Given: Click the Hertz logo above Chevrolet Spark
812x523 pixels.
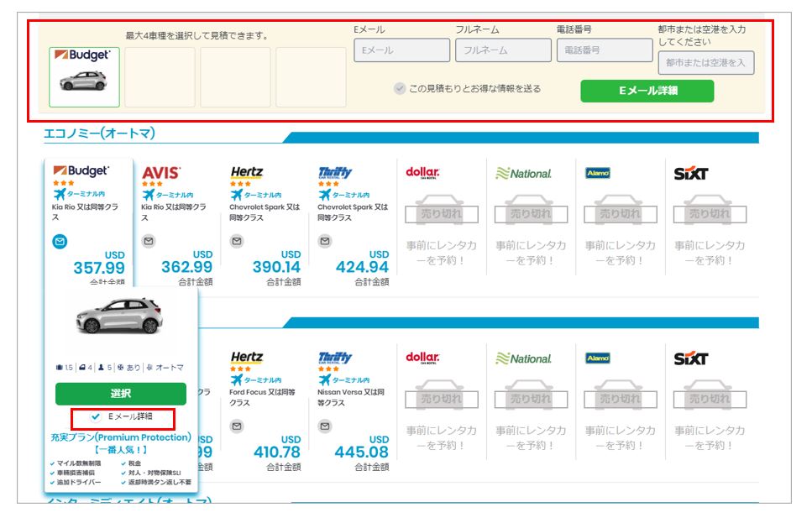Looking at the screenshot, I should (x=247, y=172).
